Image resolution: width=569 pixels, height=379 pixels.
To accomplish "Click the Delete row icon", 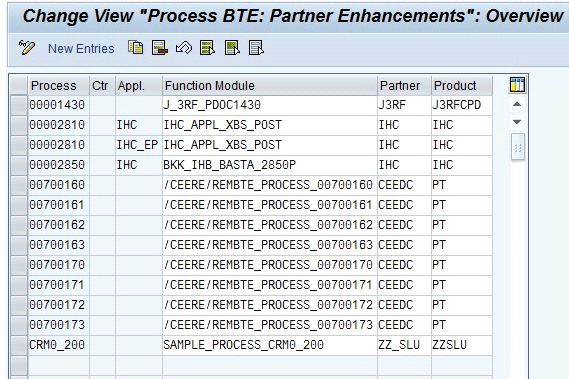I will (160, 48).
